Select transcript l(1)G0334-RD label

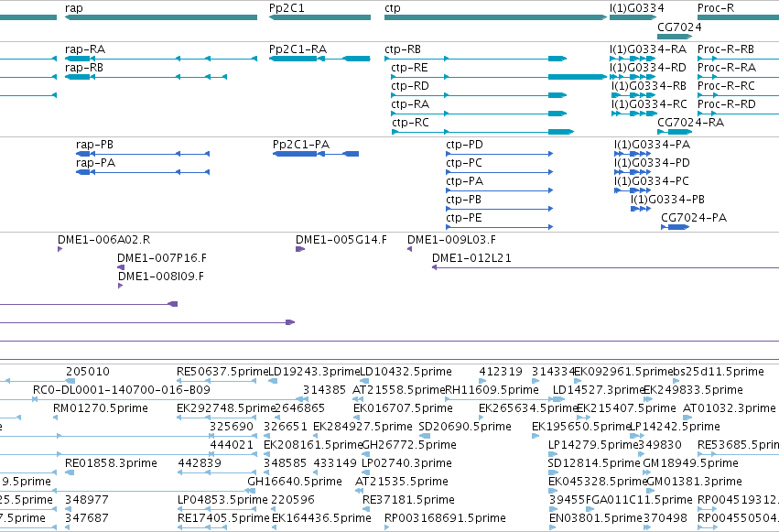(x=648, y=68)
